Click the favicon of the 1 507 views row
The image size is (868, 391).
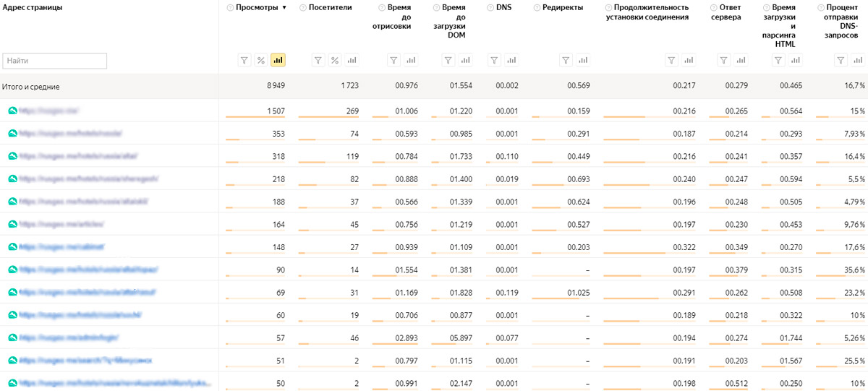point(12,111)
